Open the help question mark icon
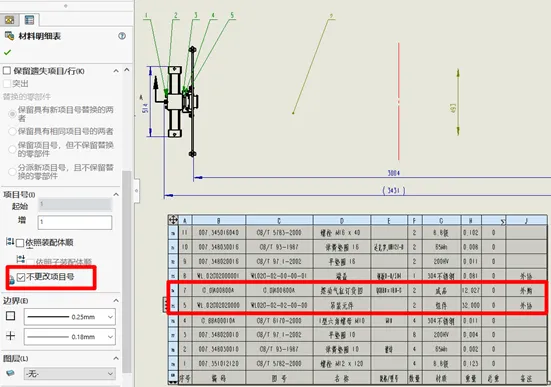The width and height of the screenshot is (551, 387). (122, 36)
